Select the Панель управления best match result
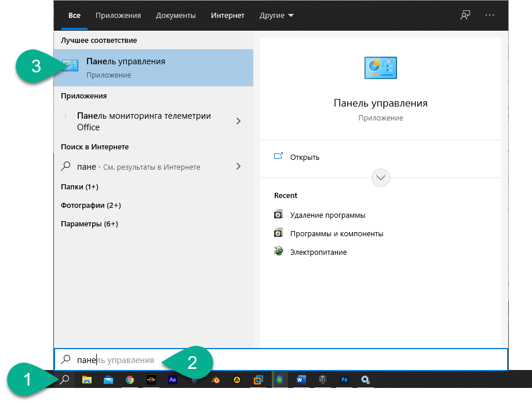The image size is (532, 403). pos(154,68)
